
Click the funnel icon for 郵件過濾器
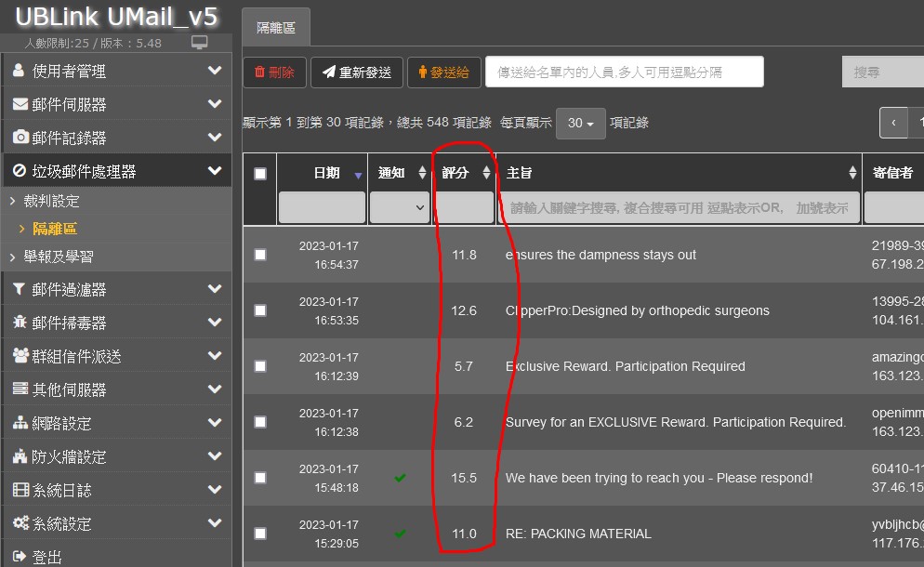pos(20,290)
